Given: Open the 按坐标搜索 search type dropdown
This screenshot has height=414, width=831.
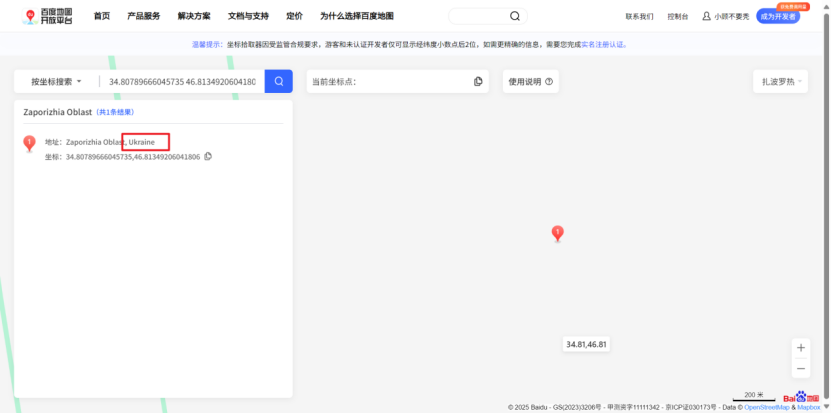Looking at the screenshot, I should [56, 81].
